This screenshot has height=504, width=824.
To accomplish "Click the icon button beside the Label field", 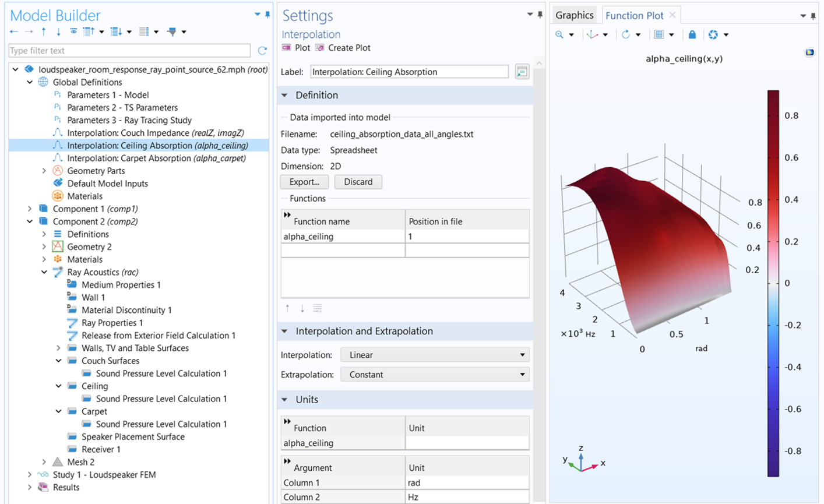I will 522,72.
